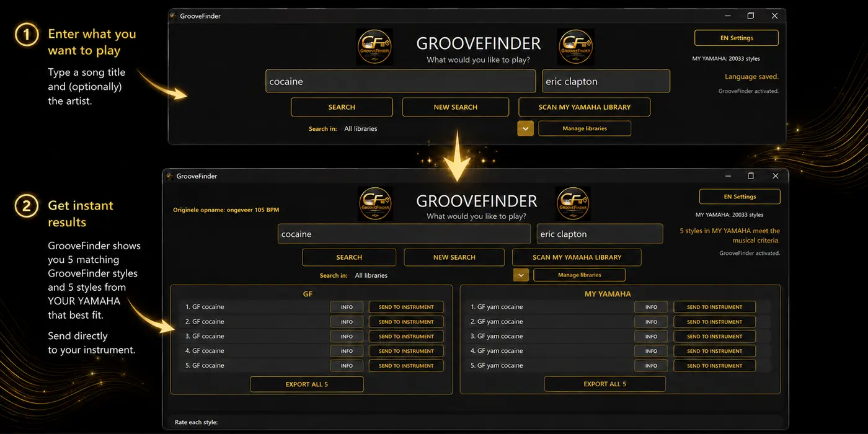The height and width of the screenshot is (434, 868).
Task: Click the 'Rate each style:' label
Action: (x=196, y=423)
